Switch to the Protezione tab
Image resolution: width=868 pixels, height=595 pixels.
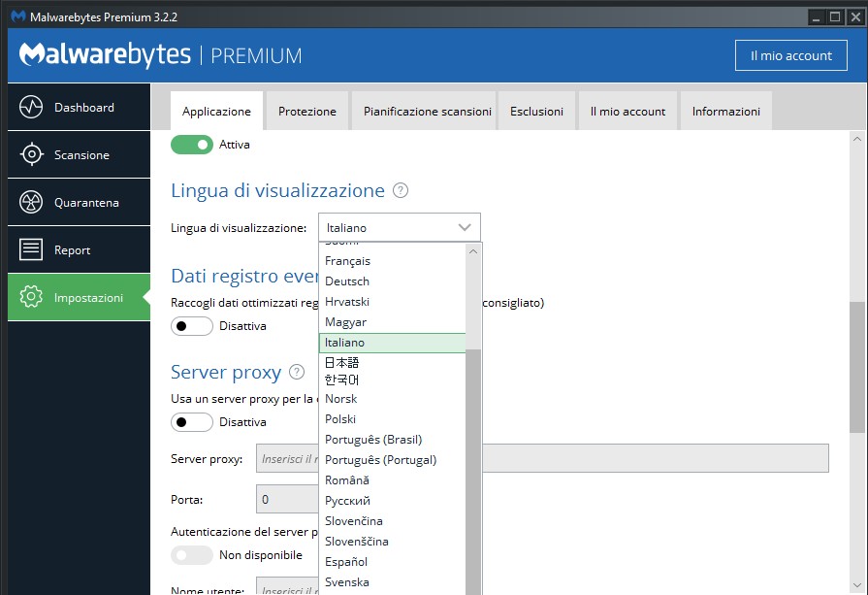[307, 112]
